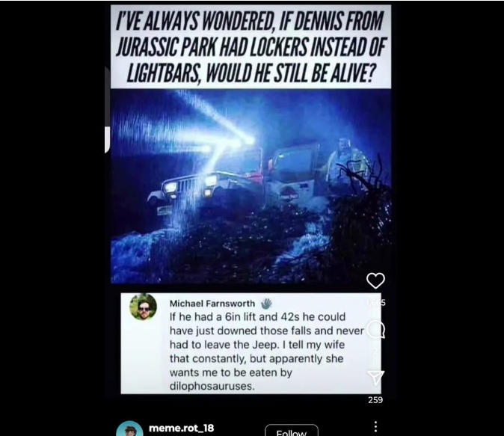Screen dimensions: 504x436
Task: Follow the meme.rot_18 account
Action: point(292,431)
